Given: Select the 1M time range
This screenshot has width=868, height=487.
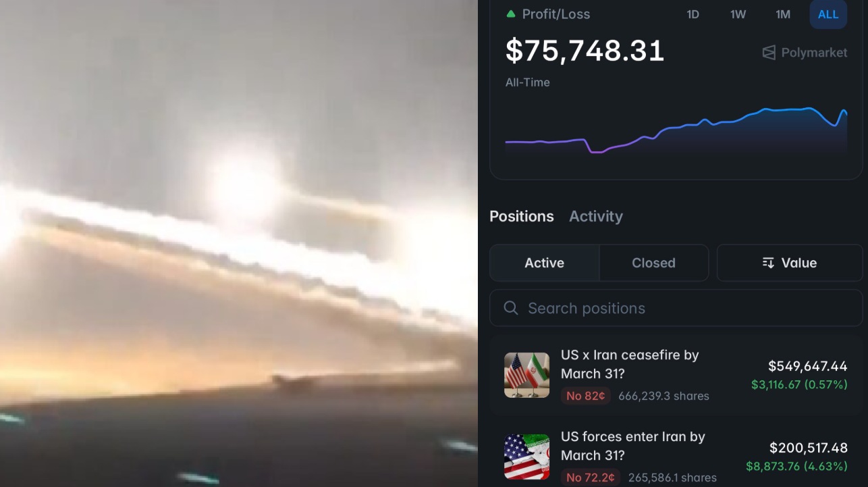Looking at the screenshot, I should point(783,14).
